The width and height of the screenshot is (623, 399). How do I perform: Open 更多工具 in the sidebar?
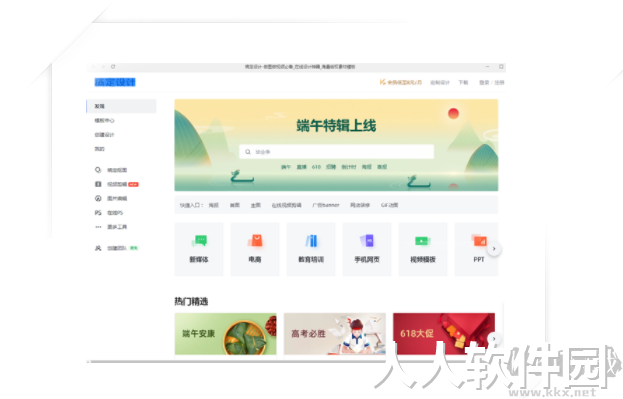coord(117,227)
